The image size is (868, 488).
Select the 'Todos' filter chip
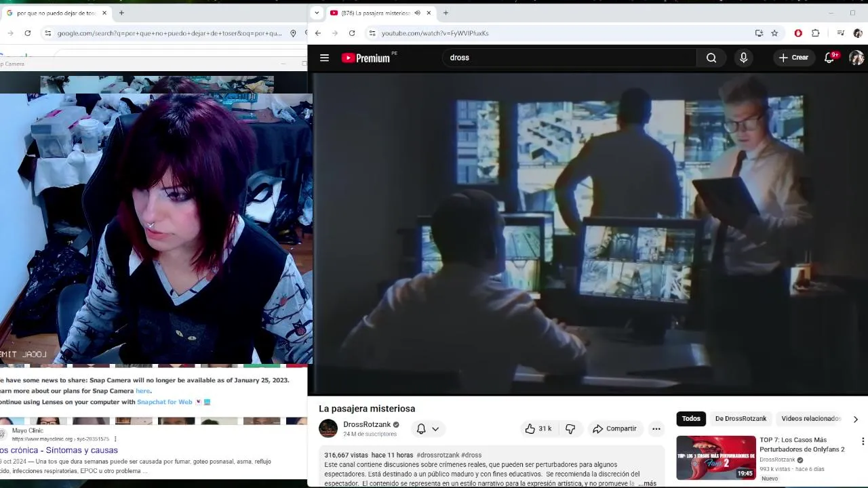[691, 418]
